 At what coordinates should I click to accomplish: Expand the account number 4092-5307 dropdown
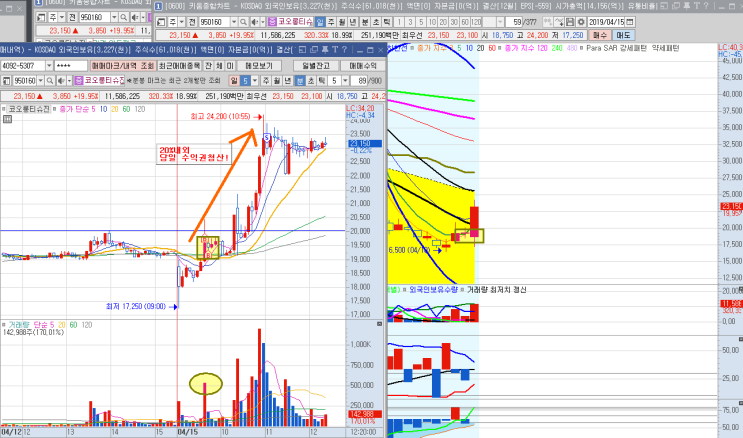coord(49,65)
